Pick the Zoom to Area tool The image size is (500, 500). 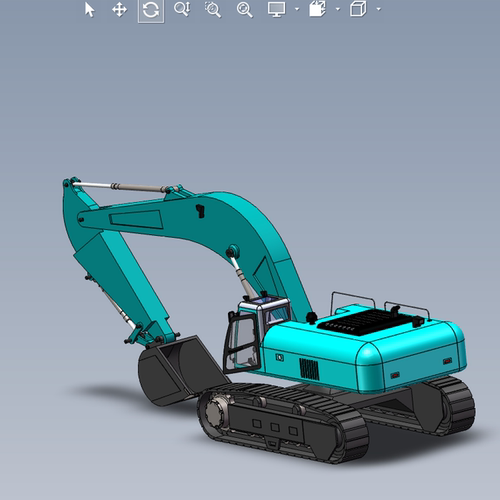[x=213, y=10]
